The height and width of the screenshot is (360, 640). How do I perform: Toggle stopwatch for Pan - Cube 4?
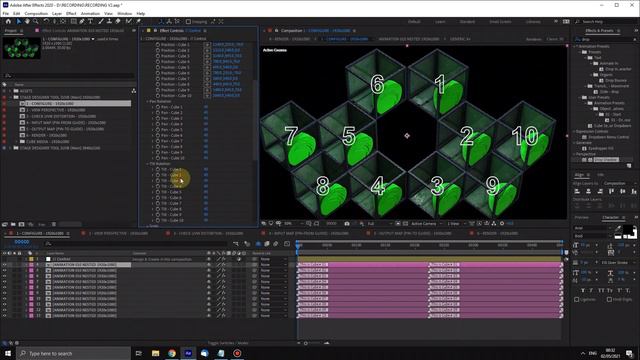158,124
